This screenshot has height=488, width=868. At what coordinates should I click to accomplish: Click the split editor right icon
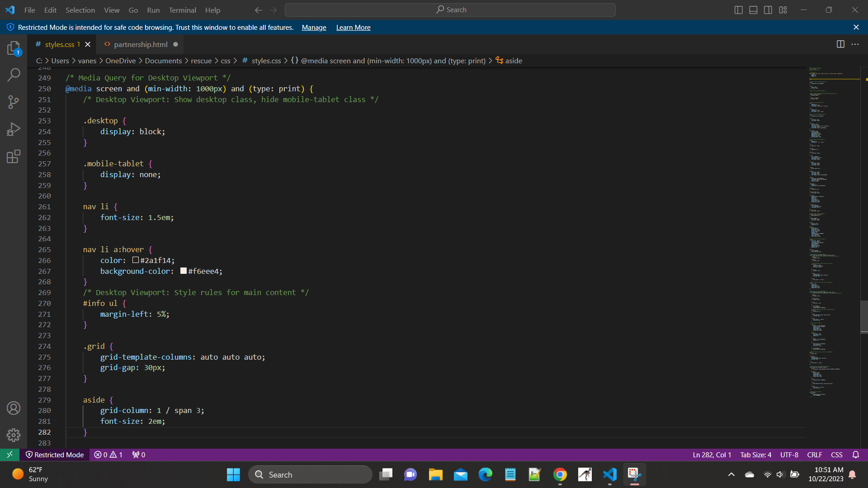point(840,44)
